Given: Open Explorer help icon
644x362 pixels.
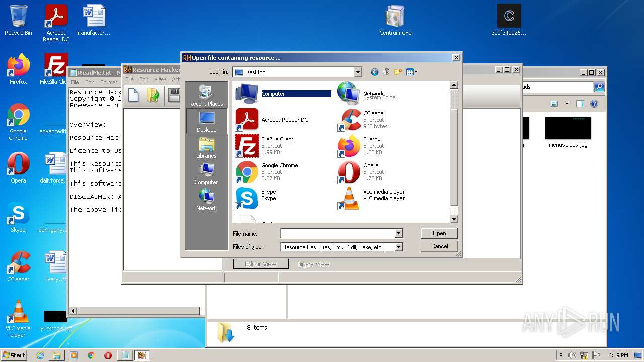Looking at the screenshot, I should click(x=594, y=104).
